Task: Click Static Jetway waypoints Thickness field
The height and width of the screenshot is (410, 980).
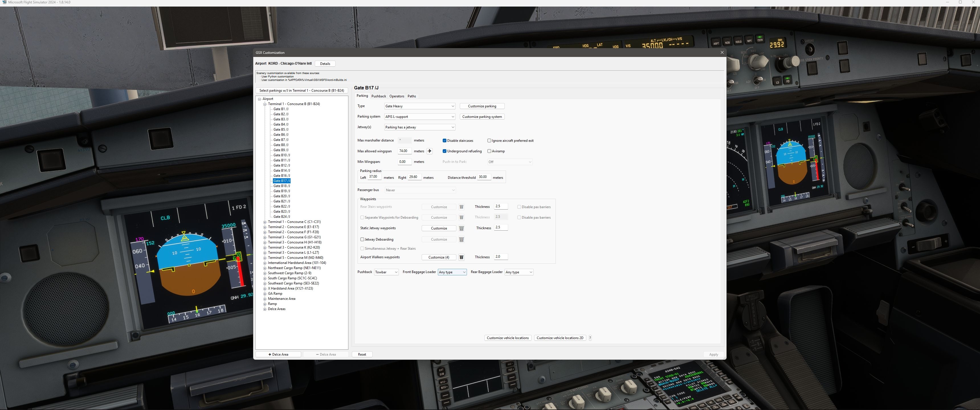Action: pos(501,227)
